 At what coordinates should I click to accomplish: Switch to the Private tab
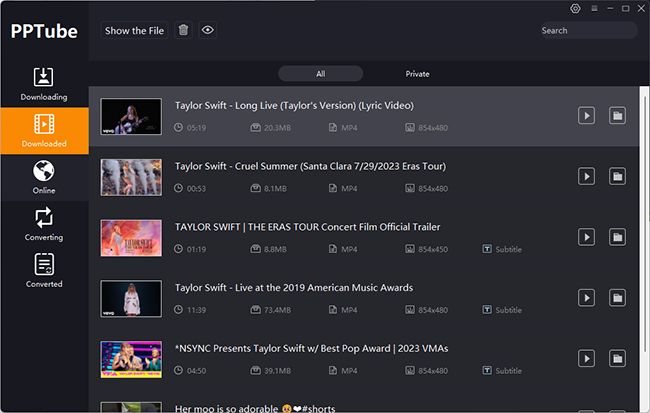417,74
